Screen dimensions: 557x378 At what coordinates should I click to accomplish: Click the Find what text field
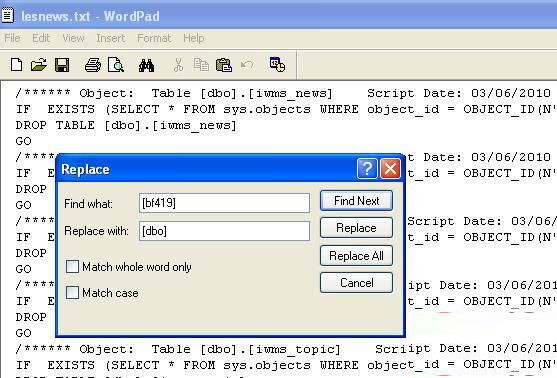[224, 203]
